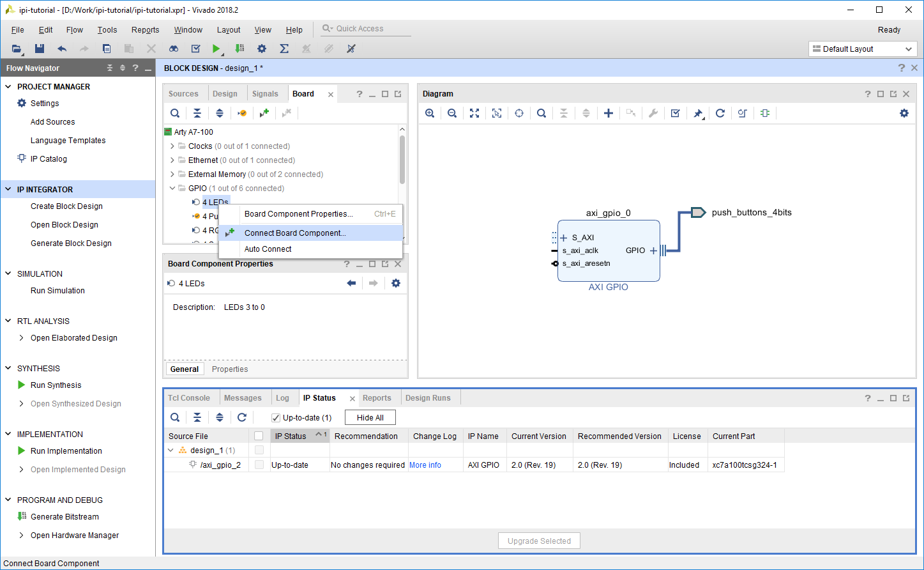Collapse the design_1 row in IP Status

tap(170, 451)
